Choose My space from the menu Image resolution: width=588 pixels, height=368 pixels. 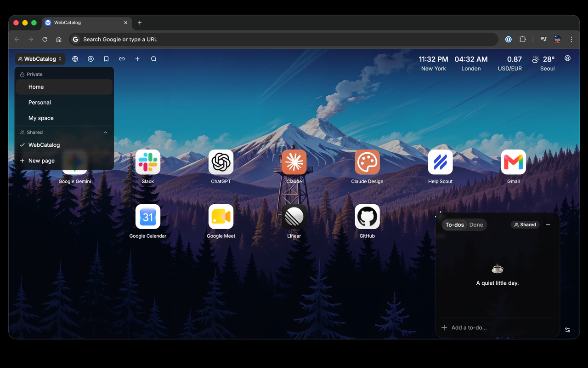pos(64,118)
